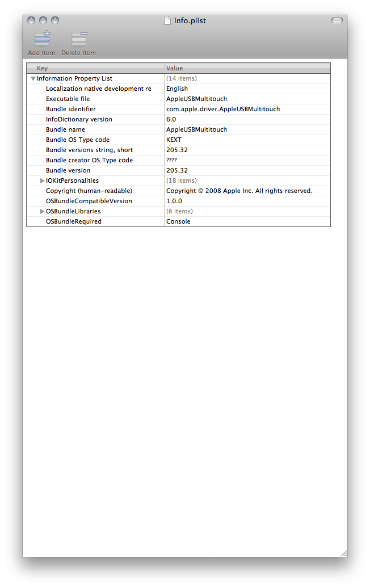Click the 6.0 value cell
The image size is (370, 588).
pos(248,119)
